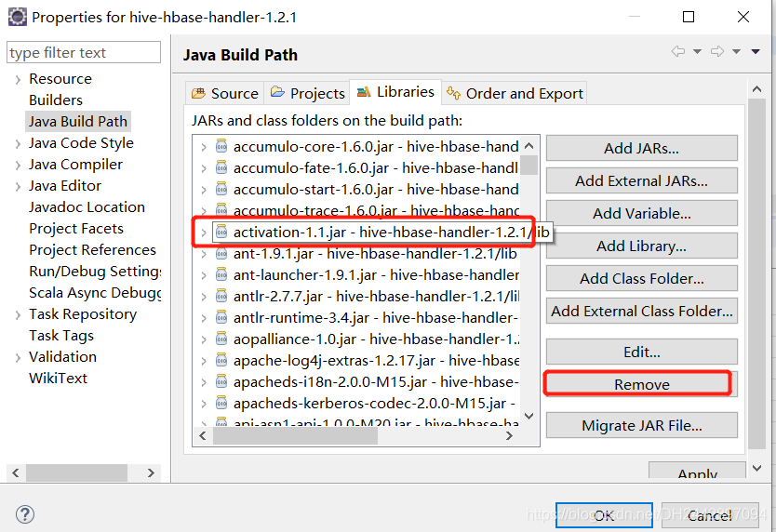Click the ant-launcher-1.9.1.jar jar icon

221,274
